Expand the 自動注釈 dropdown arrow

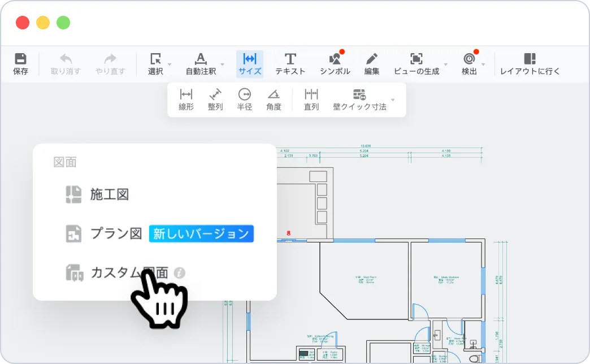(222, 64)
